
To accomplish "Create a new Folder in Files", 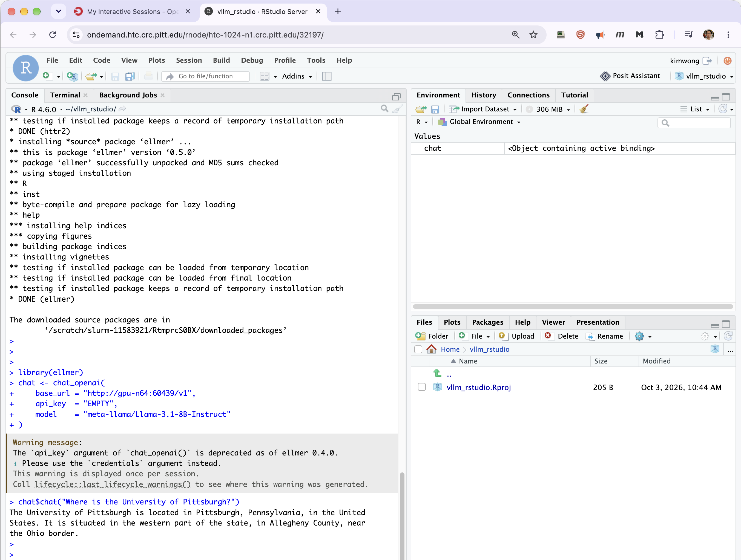I will coord(432,336).
